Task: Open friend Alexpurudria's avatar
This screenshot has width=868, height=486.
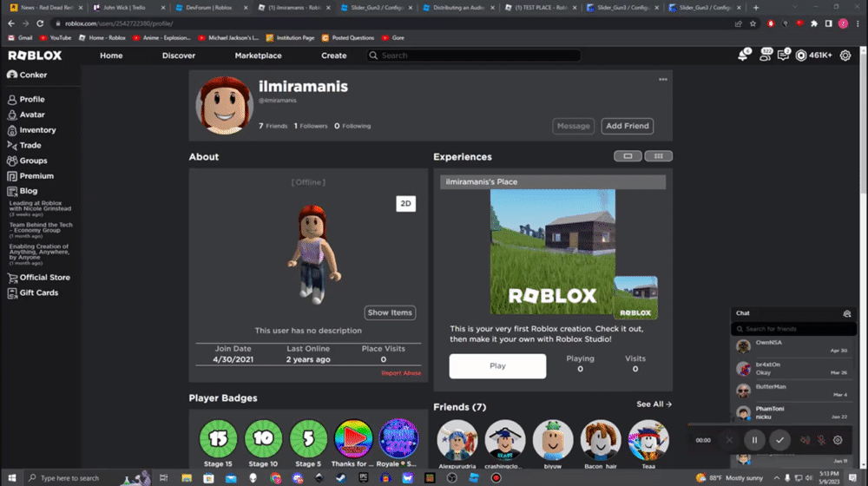Action: click(x=457, y=440)
